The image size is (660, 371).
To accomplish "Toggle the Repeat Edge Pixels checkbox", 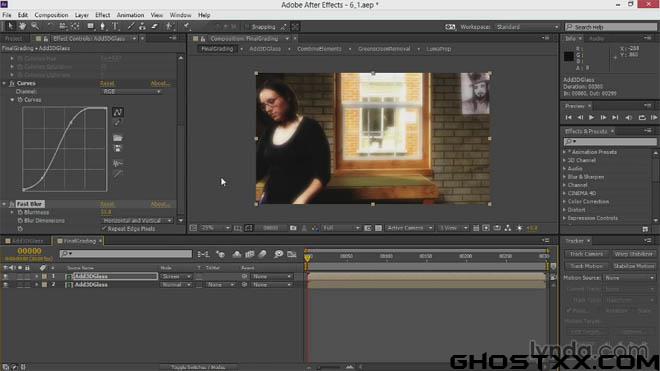I will click(x=104, y=229).
